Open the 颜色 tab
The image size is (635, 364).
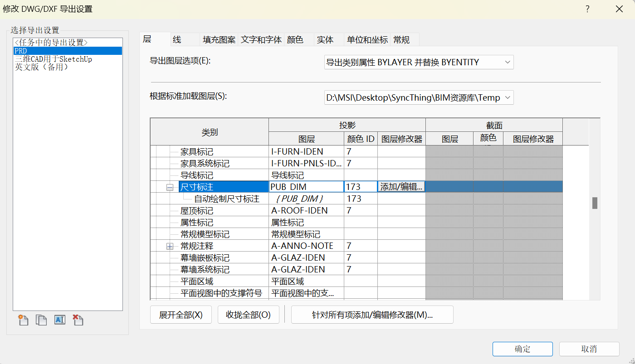tap(297, 39)
